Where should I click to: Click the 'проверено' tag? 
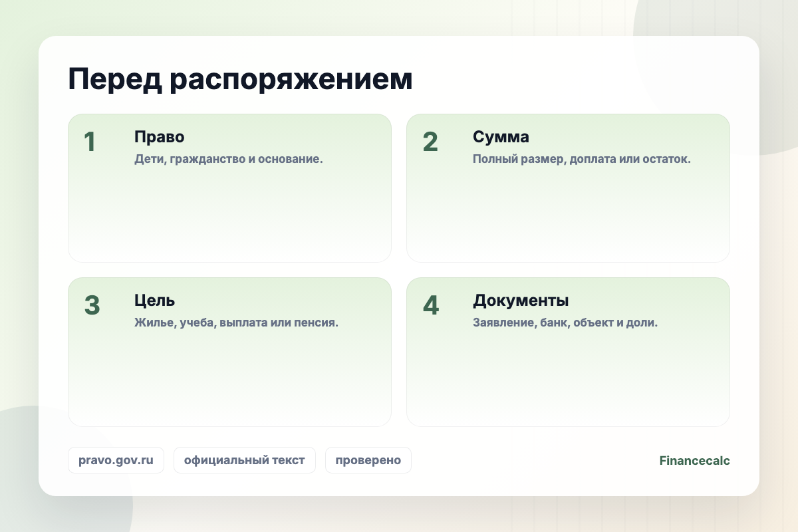coord(368,460)
